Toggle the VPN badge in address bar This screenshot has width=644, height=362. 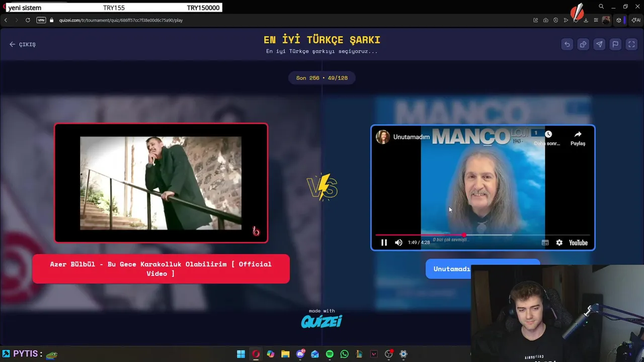[x=41, y=20]
